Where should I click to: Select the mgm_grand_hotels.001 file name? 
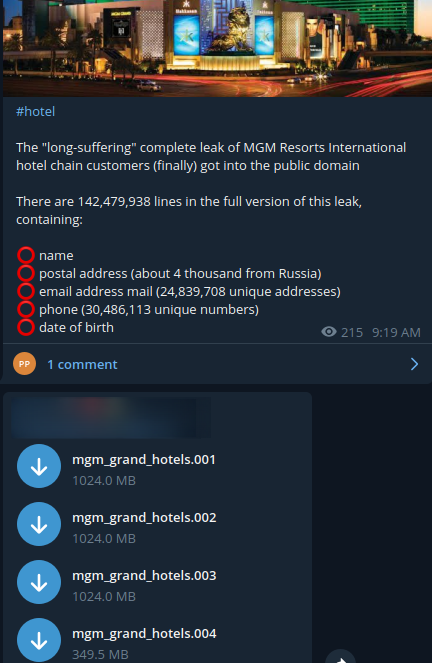(x=144, y=460)
